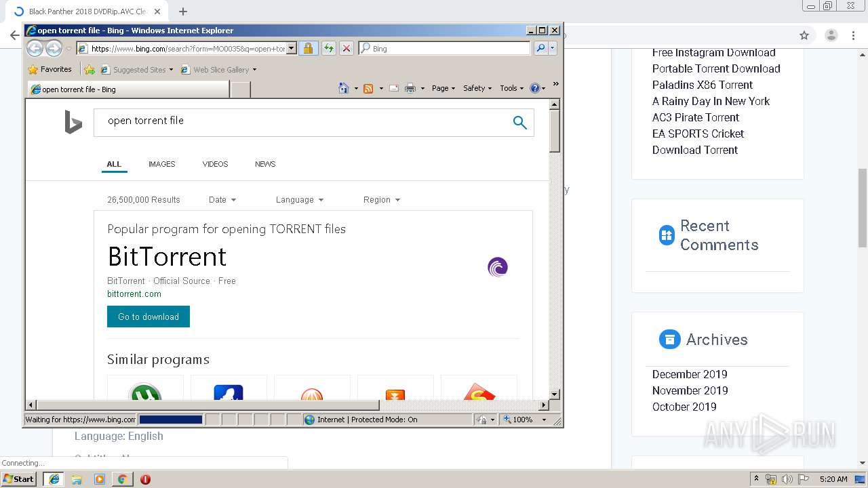The image size is (868, 488).
Task: Click the Chrome icon in the taskbar
Action: 122,479
